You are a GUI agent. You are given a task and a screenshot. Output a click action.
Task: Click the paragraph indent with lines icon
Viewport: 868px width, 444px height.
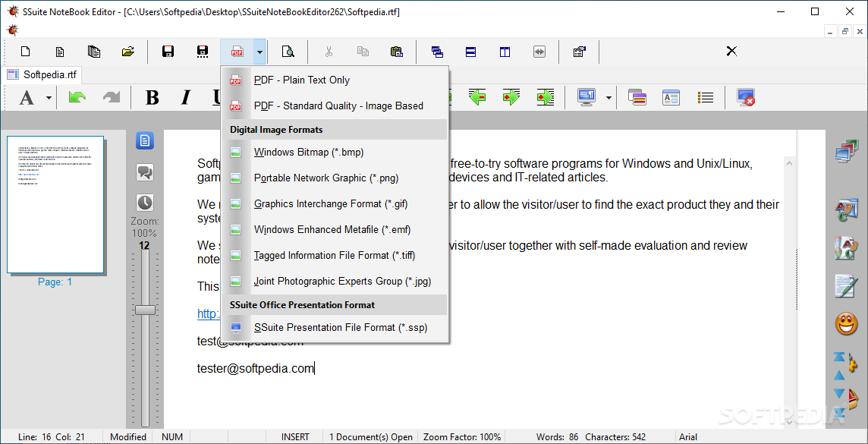546,97
